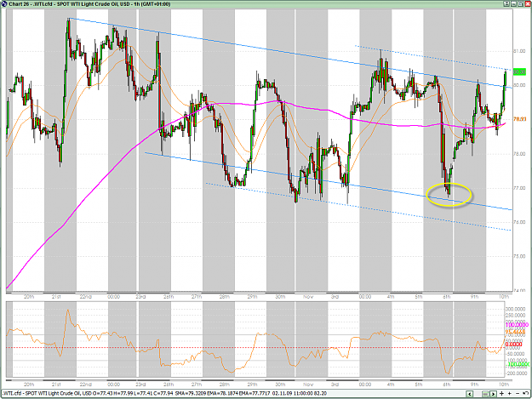Zoom in with the plus icon
Screen dimensions: 532x399
point(510,394)
